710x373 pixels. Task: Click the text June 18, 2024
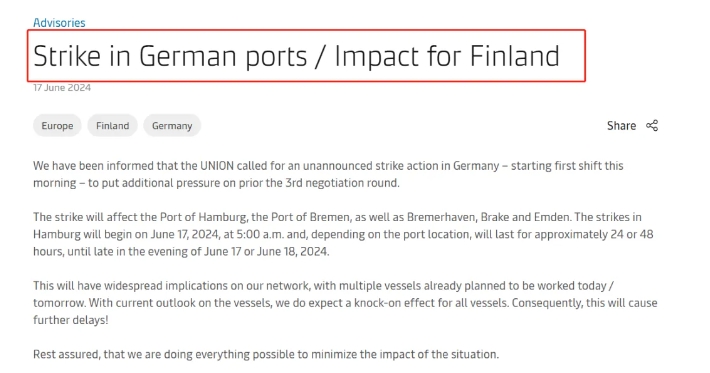pyautogui.click(x=293, y=251)
